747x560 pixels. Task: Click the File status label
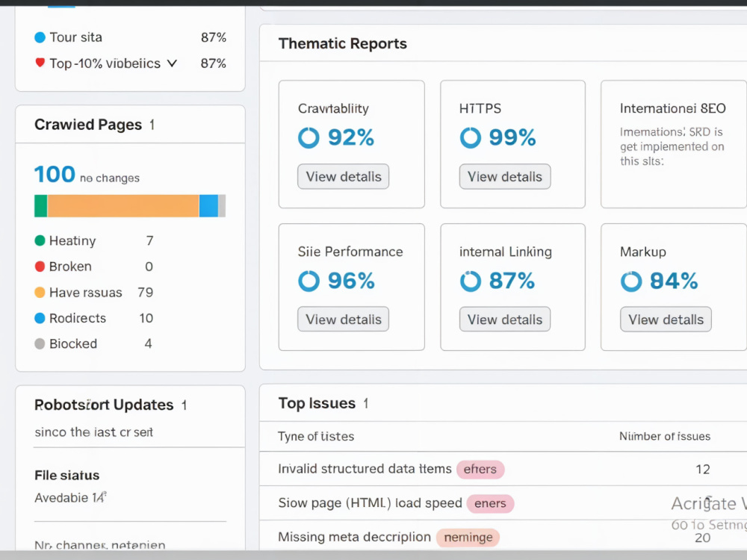[66, 475]
